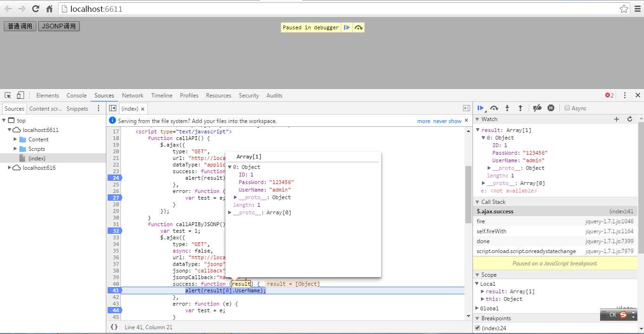Click the JSONP调用 button
The image size is (644, 334).
pyautogui.click(x=59, y=26)
